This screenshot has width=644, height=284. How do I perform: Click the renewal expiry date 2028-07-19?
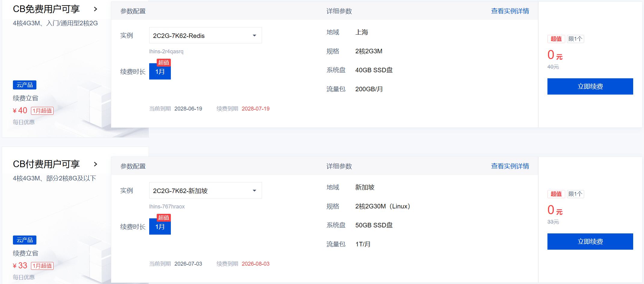[x=256, y=109]
